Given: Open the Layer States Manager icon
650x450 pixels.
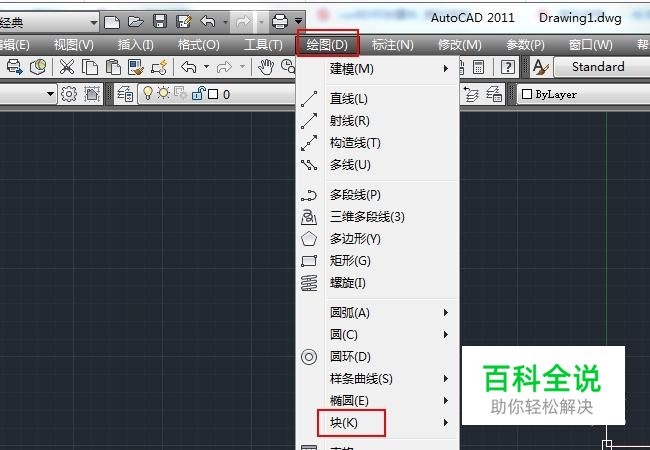Looking at the screenshot, I should (494, 94).
